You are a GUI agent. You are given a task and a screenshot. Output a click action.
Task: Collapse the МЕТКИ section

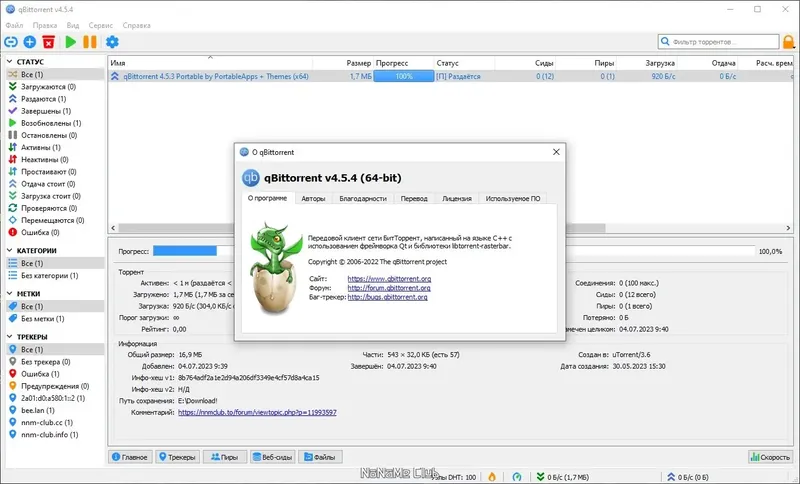[x=10, y=294]
